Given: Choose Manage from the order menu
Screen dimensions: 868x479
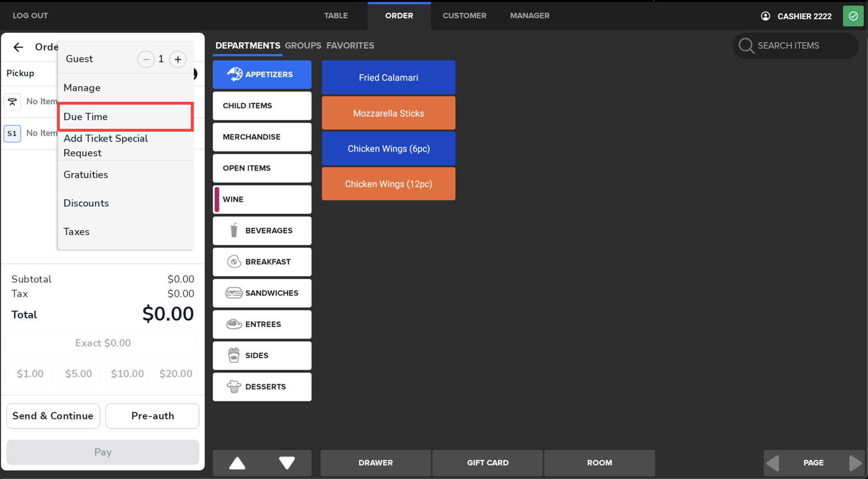Looking at the screenshot, I should click(125, 88).
